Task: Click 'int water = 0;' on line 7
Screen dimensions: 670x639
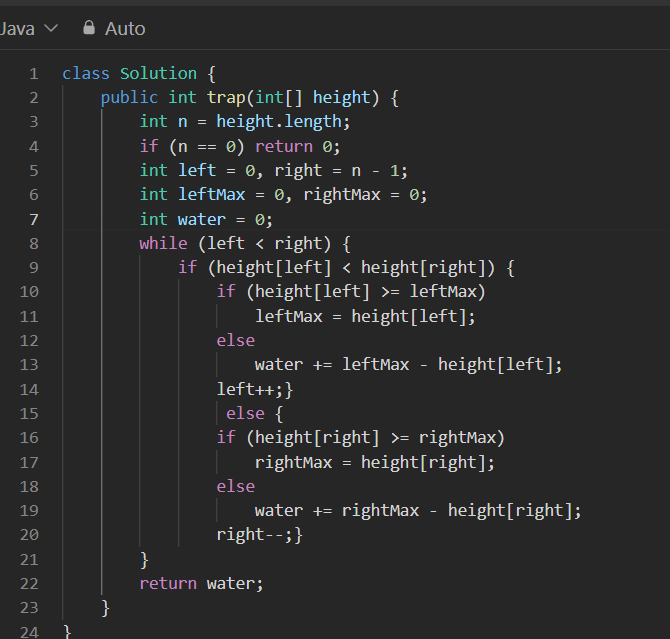Action: [x=206, y=220]
